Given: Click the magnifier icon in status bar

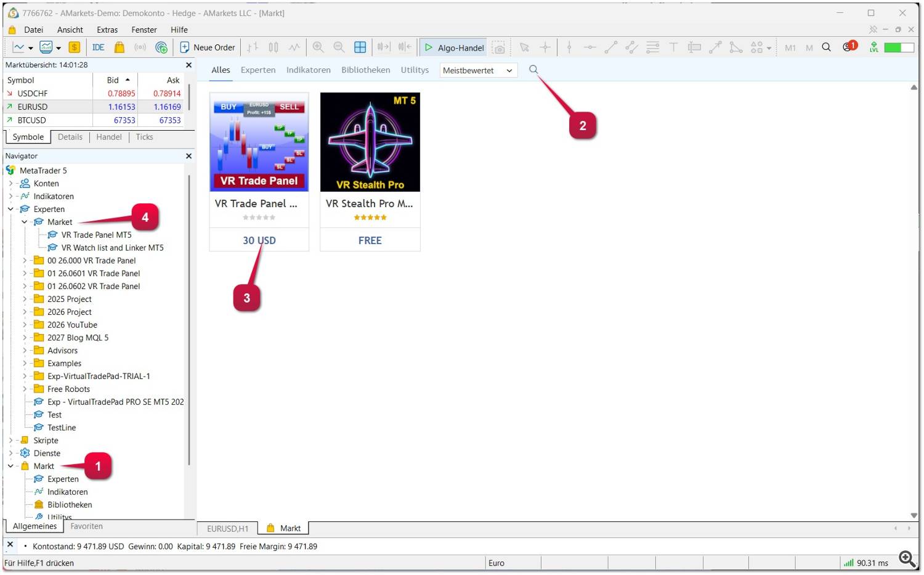Looking at the screenshot, I should point(907,559).
